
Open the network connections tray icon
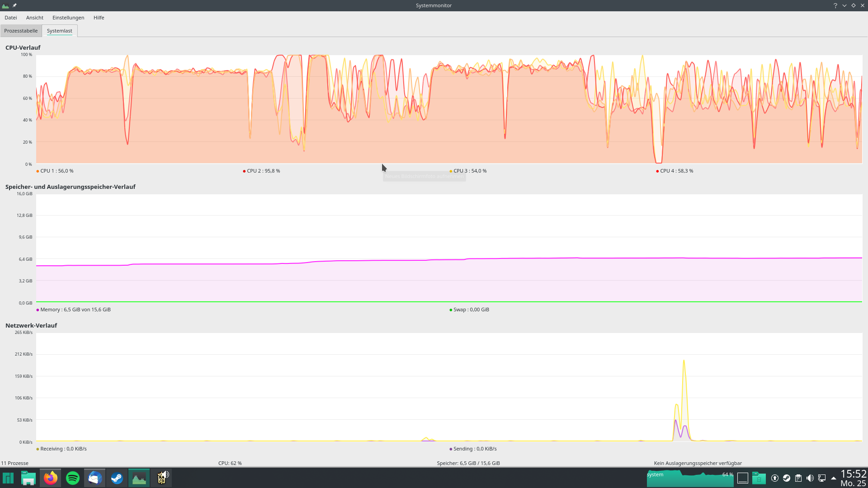coord(822,478)
